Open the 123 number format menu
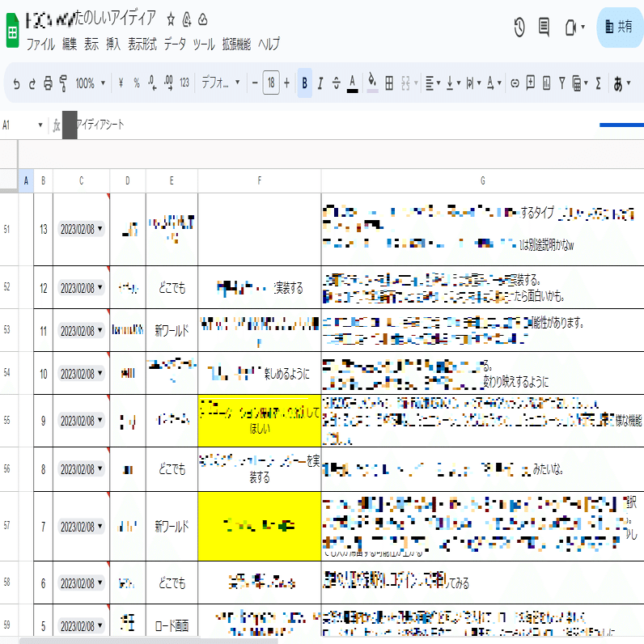Image resolution: width=644 pixels, height=644 pixels. 184,83
